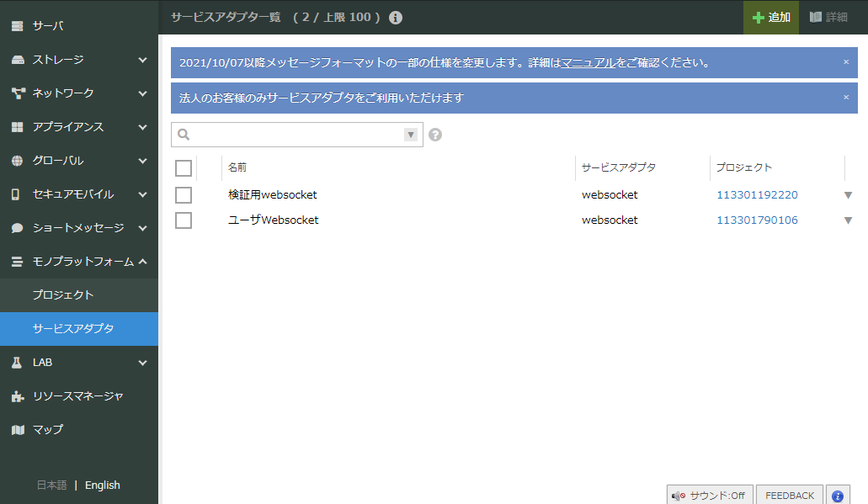Open the マップ menu label
Image resolution: width=868 pixels, height=504 pixels.
click(x=48, y=430)
